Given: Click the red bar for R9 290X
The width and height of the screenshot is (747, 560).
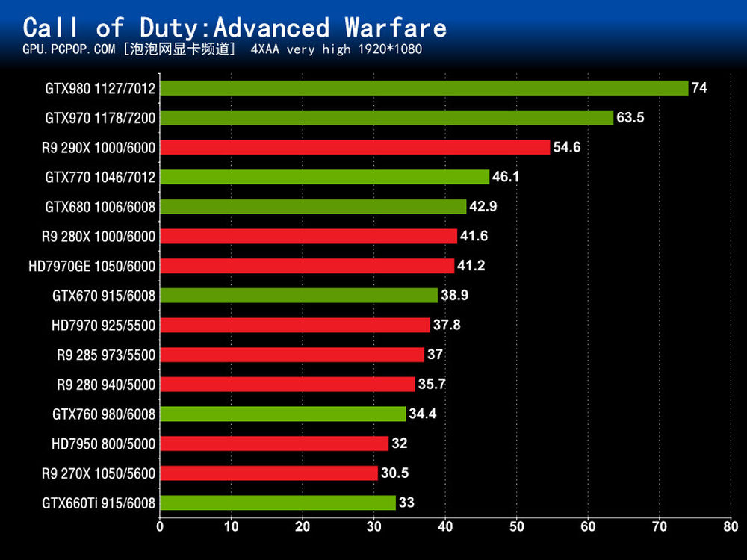Looking at the screenshot, I should point(355,147).
